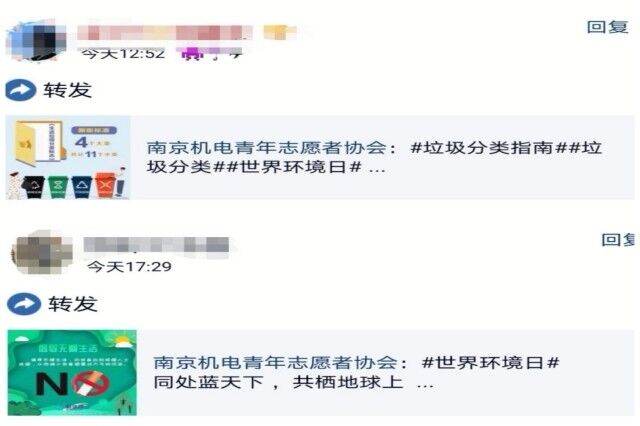Click the 今天12:52 timestamp

pyautogui.click(x=123, y=53)
